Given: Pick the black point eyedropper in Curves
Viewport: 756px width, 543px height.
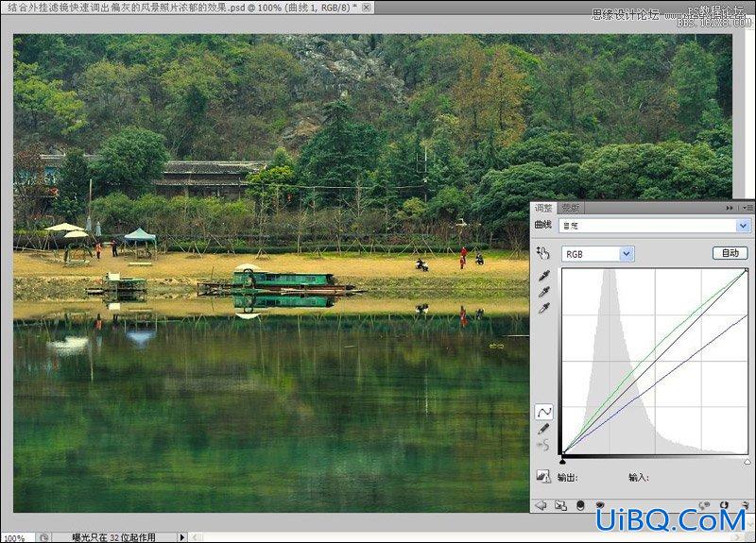Looking at the screenshot, I should (544, 276).
